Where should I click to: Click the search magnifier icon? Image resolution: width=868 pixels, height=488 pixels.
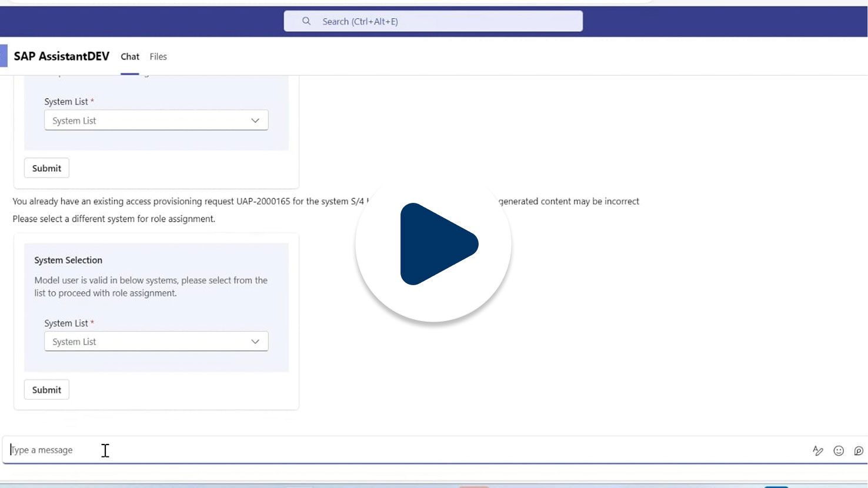(306, 21)
